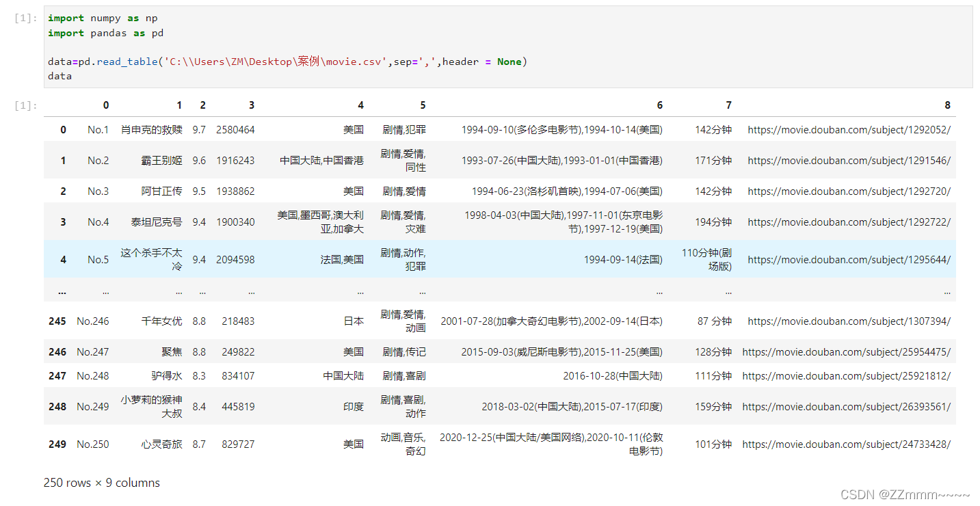Click rating 8.7 in last row
Screen dimensions: 980x506
199,444
